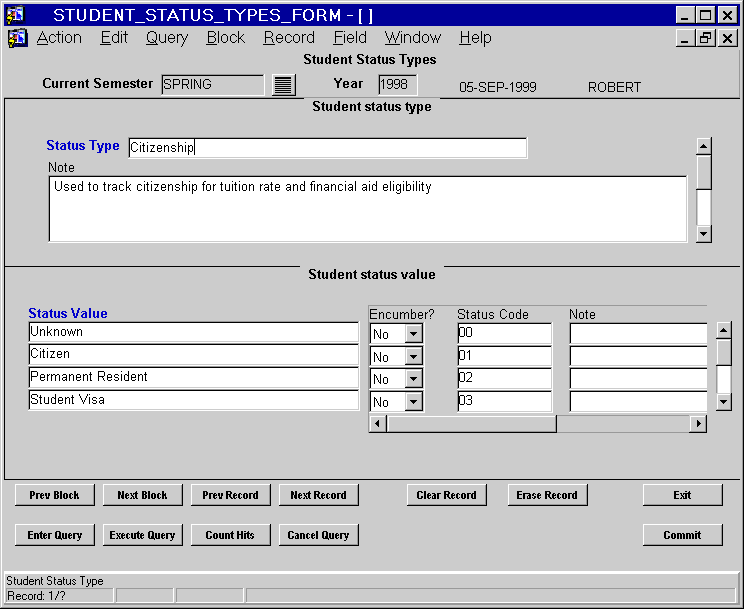Image resolution: width=744 pixels, height=609 pixels.
Task: Click the Execute Query button
Action: pos(142,535)
